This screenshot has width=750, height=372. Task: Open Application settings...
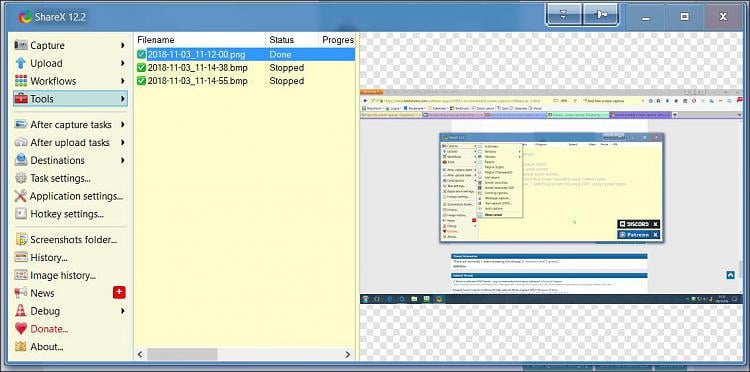70,196
